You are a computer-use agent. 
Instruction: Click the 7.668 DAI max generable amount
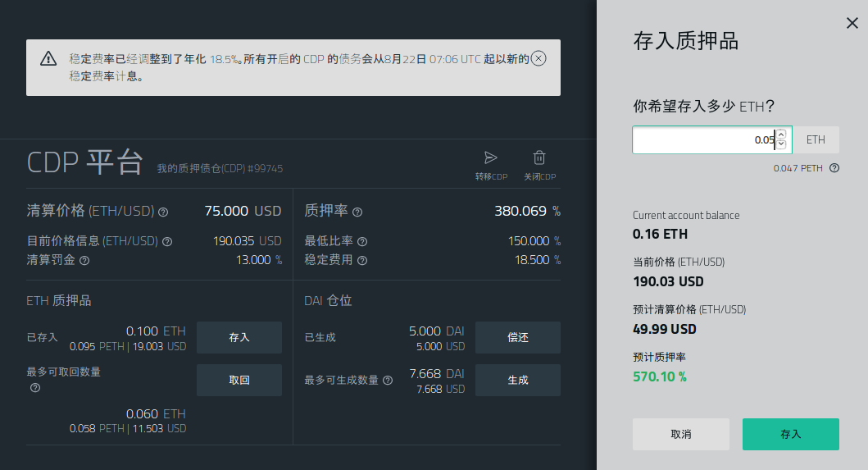click(x=437, y=373)
